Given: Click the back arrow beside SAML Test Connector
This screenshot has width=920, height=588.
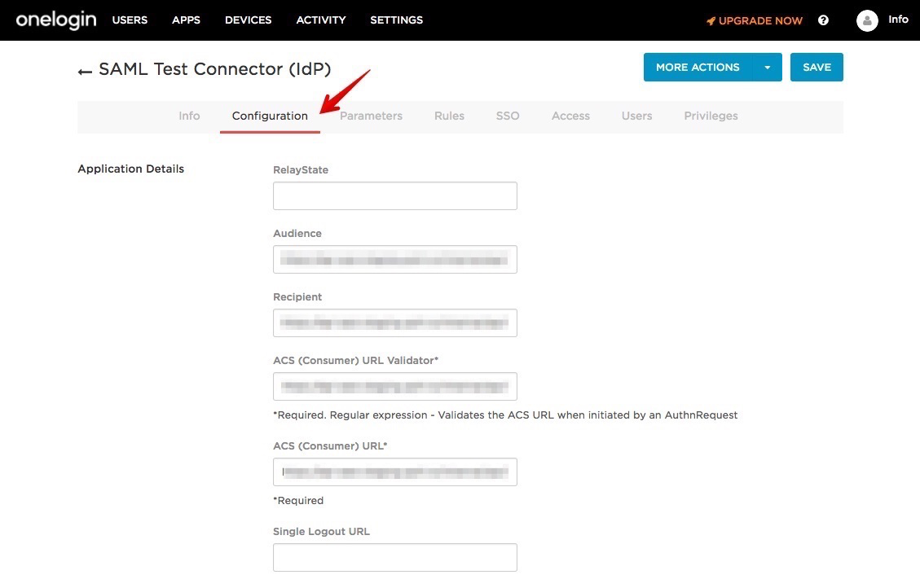Looking at the screenshot, I should click(x=85, y=72).
